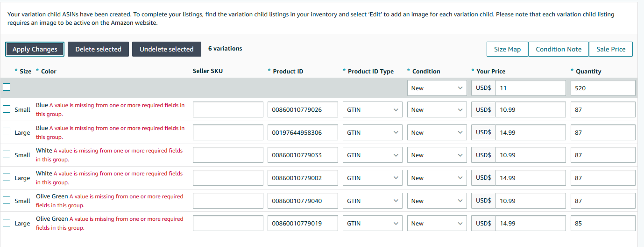Check the Large Blue variation checkbox
This screenshot has width=644, height=247.
click(x=7, y=131)
